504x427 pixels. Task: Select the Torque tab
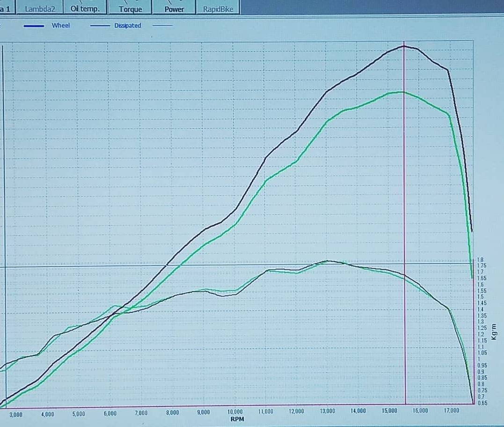point(130,9)
